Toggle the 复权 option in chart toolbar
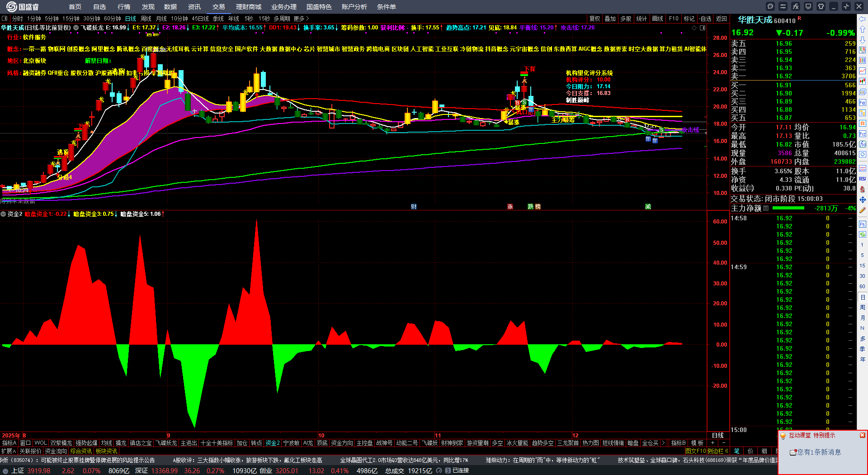 (x=595, y=19)
